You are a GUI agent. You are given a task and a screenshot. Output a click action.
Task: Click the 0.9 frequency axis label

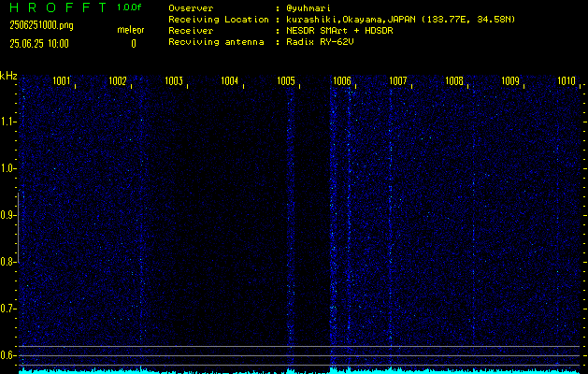coord(7,215)
